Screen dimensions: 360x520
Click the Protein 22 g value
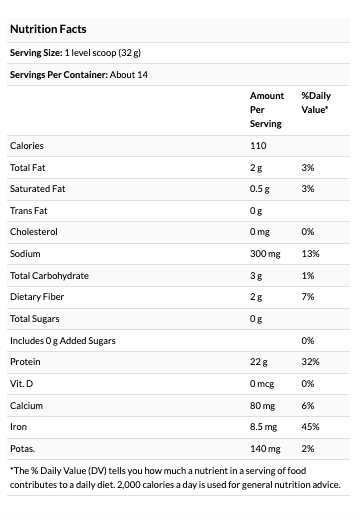[x=259, y=362]
